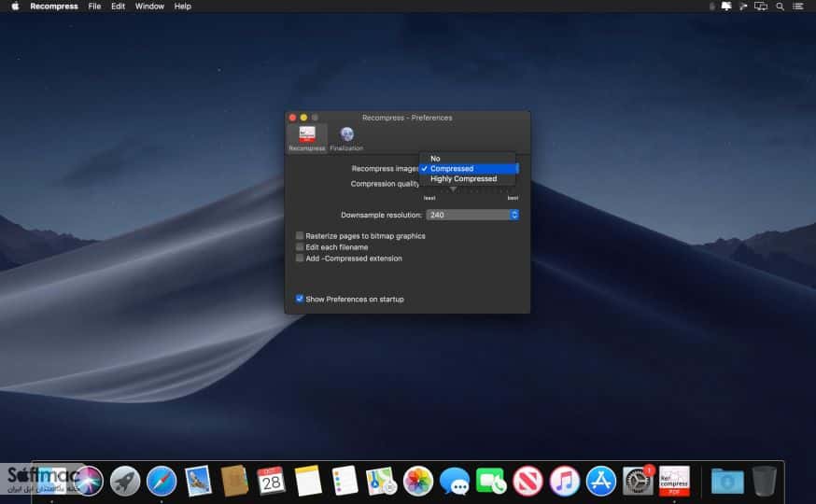Image resolution: width=816 pixels, height=504 pixels.
Task: Open the Trash in the Dock
Action: click(x=764, y=481)
